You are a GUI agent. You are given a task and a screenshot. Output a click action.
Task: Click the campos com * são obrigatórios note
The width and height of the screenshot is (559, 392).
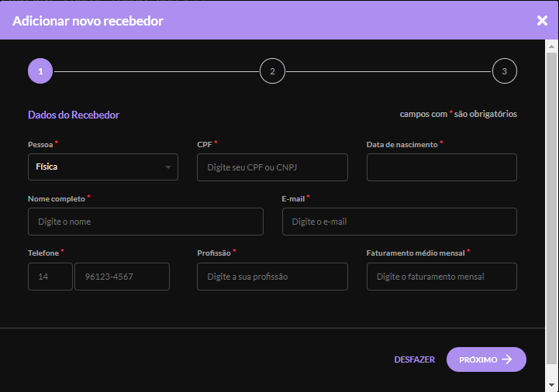[458, 114]
